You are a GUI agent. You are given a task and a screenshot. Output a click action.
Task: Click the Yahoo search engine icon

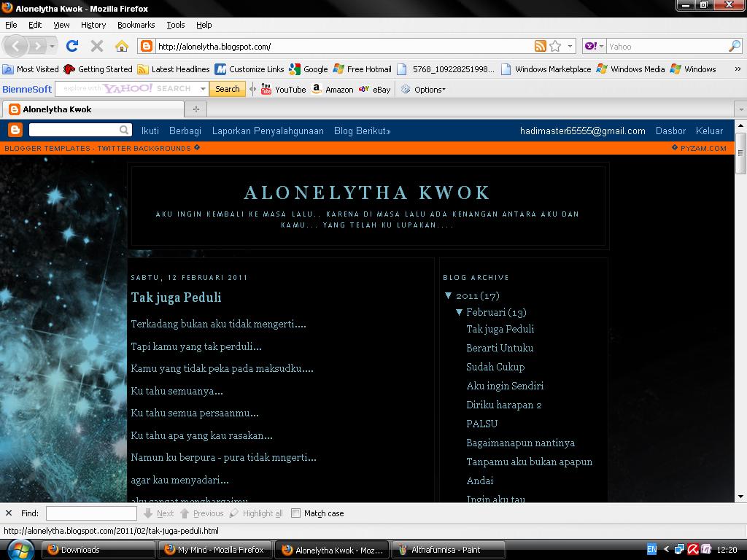click(591, 46)
